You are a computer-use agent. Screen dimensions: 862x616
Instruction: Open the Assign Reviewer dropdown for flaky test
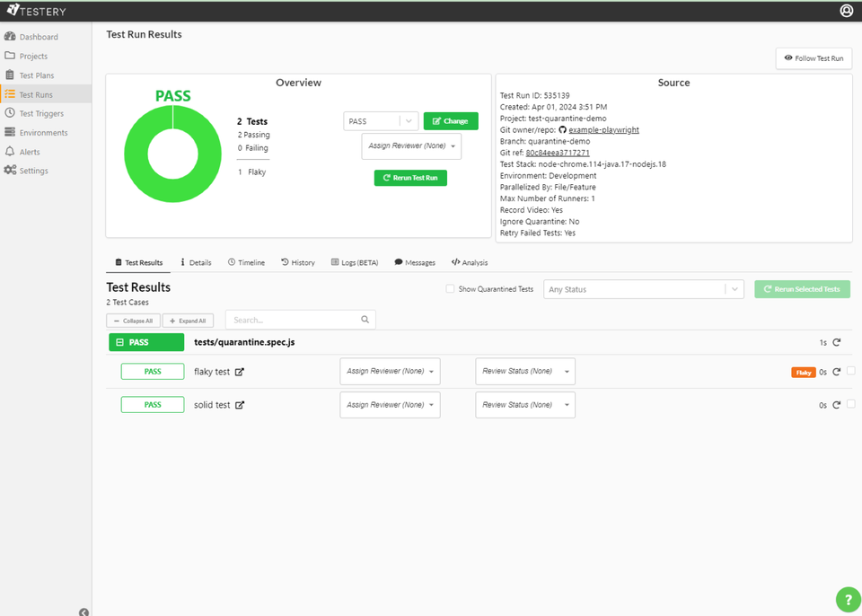390,371
